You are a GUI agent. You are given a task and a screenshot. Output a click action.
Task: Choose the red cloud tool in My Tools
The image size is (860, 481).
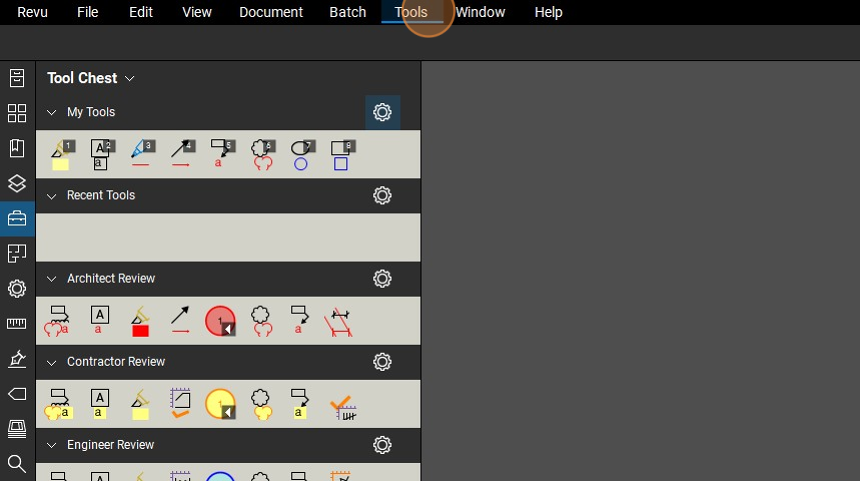click(x=261, y=155)
